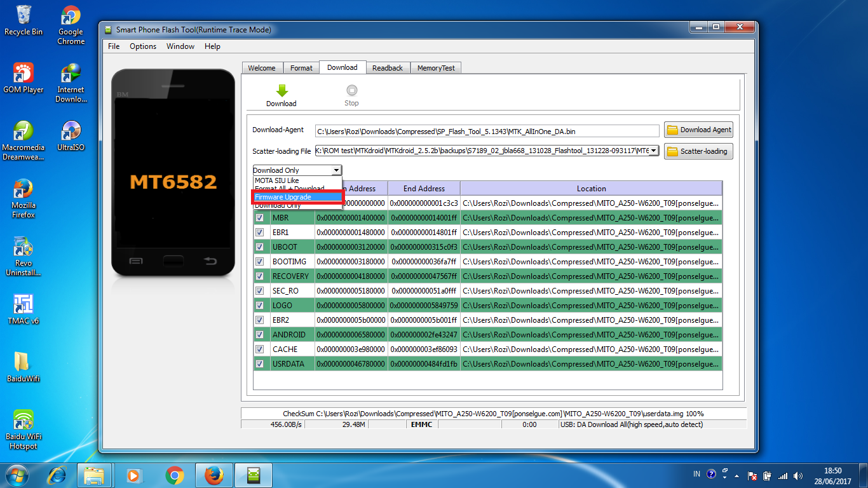Select the Revo Uninstaller desktop icon

24,256
